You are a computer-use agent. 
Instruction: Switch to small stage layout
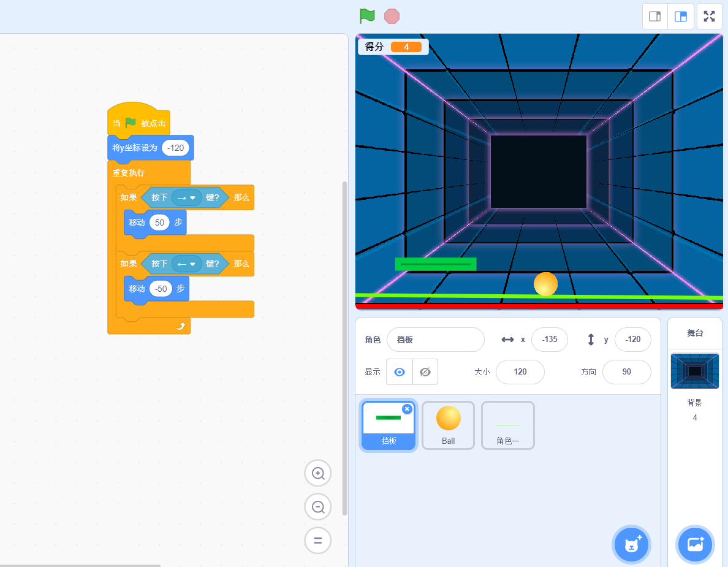pyautogui.click(x=654, y=17)
